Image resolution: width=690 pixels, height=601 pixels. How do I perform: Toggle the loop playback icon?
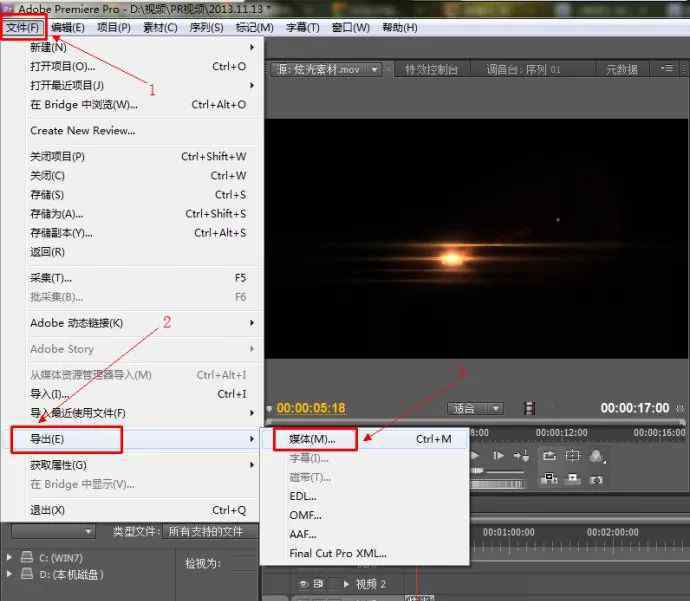coord(549,456)
